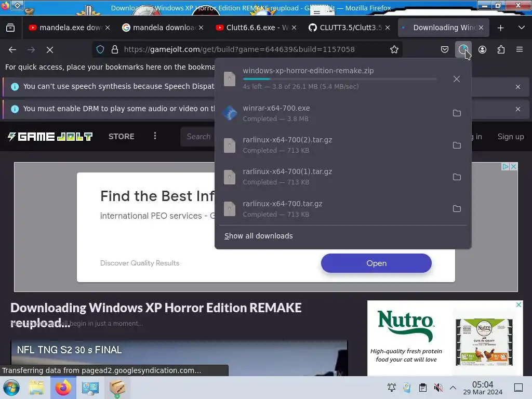Close the mandela.exe tab

(108, 28)
